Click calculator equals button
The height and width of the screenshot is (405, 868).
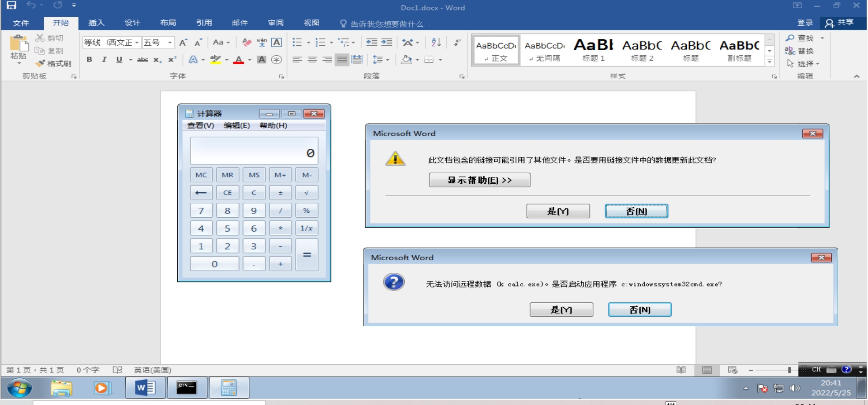tap(307, 255)
